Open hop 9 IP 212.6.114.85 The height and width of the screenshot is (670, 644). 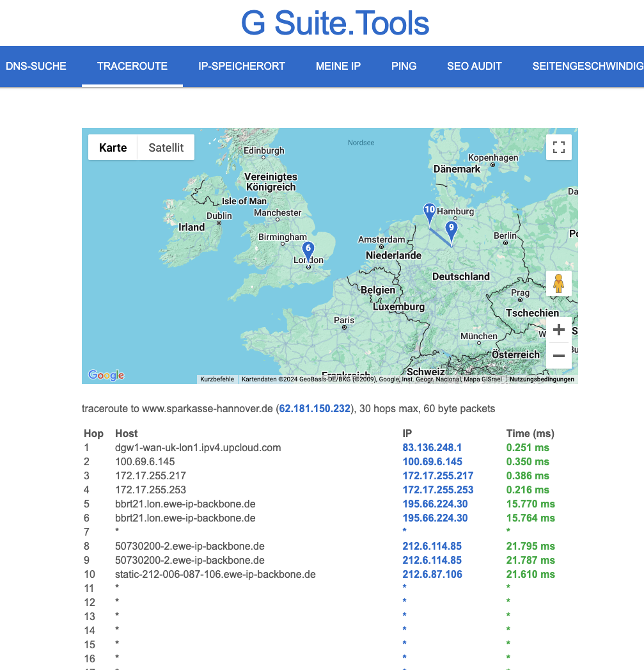tap(432, 560)
